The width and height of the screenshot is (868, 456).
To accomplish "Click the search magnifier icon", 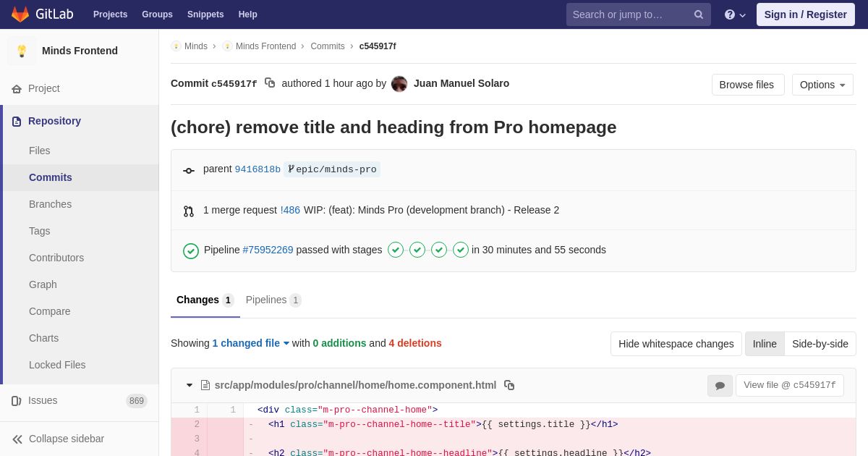I will 699,14.
